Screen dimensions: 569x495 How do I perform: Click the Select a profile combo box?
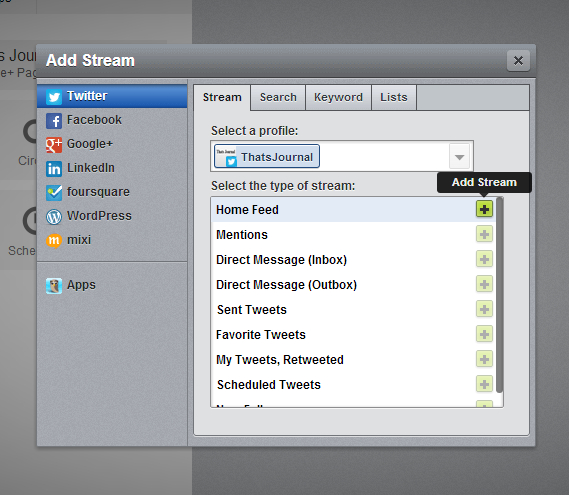(342, 156)
